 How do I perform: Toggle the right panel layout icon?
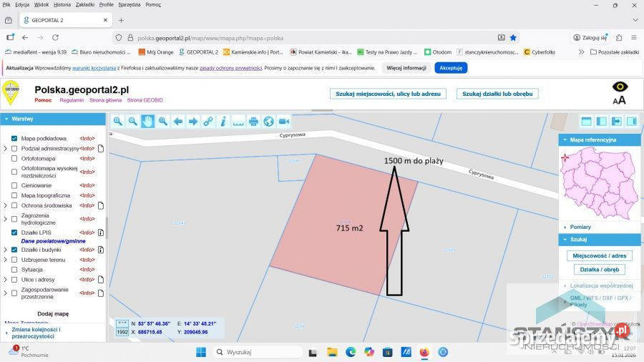[632, 121]
